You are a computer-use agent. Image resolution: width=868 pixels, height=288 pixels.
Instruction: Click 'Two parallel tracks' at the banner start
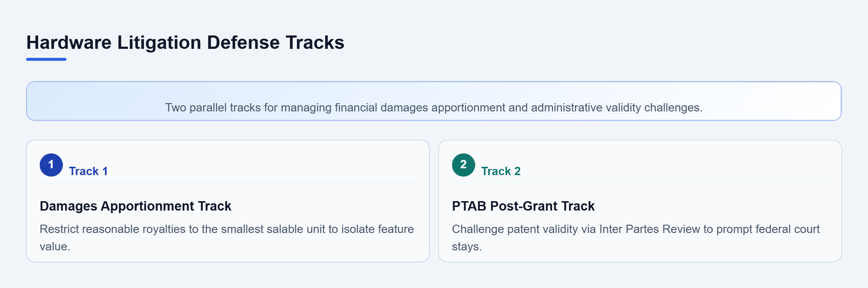tap(213, 107)
